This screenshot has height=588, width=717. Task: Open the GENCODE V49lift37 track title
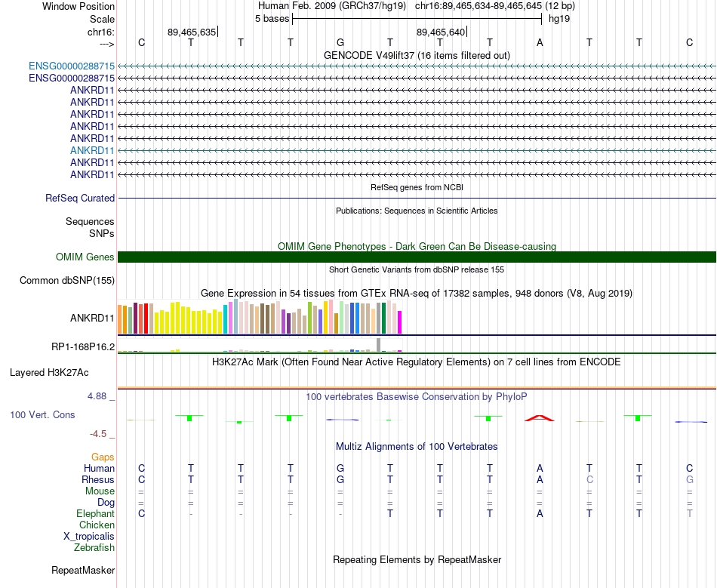(417, 55)
